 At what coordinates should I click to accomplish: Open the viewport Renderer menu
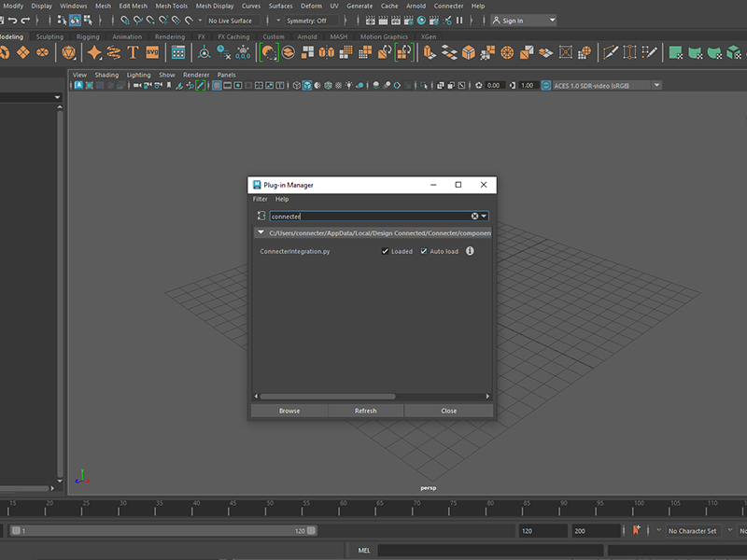coord(196,75)
